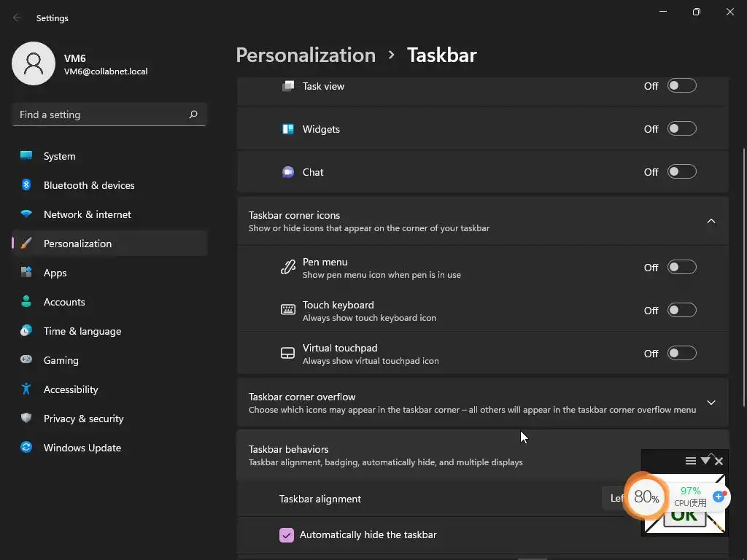This screenshot has height=560, width=747.
Task: Click the Gaming controller icon
Action: pos(26,360)
